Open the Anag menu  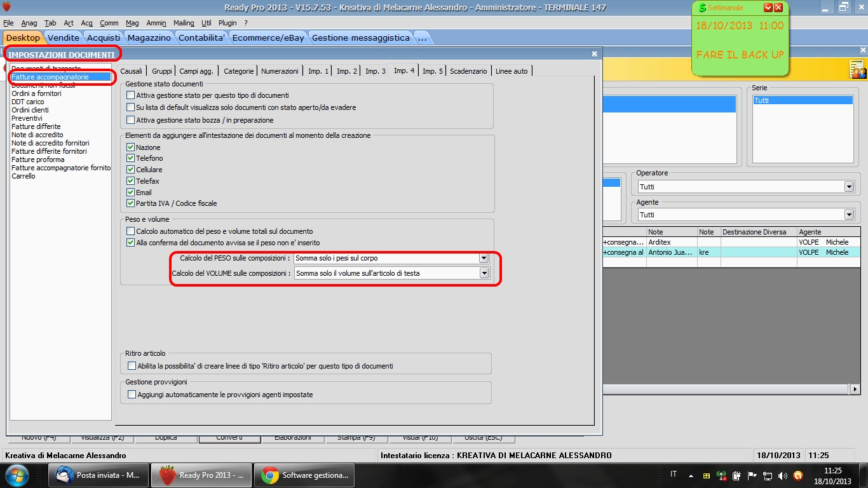click(x=29, y=23)
